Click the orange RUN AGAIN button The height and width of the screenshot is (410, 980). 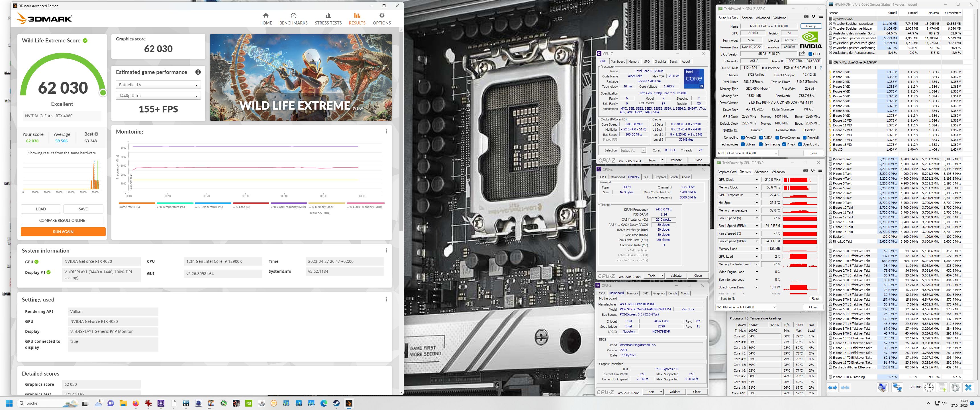63,232
